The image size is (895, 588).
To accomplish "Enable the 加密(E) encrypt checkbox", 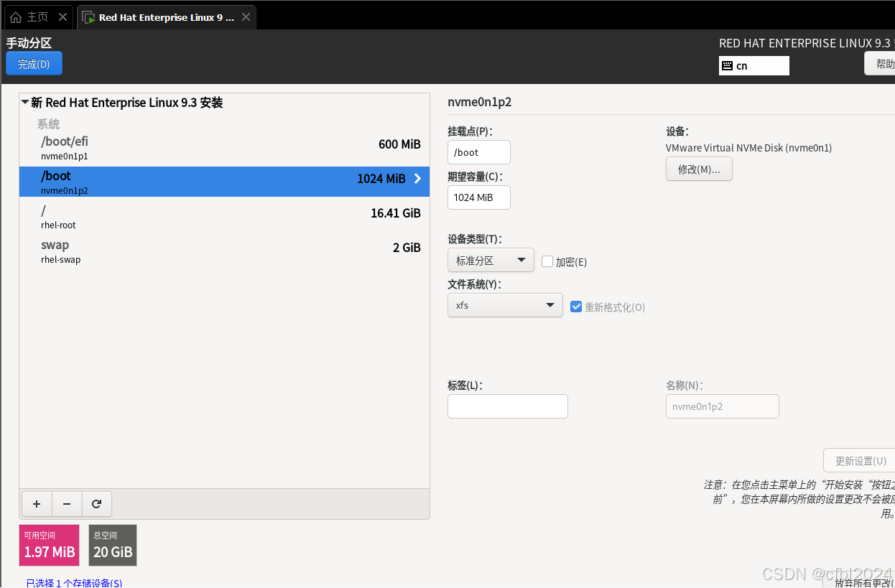I will point(547,262).
